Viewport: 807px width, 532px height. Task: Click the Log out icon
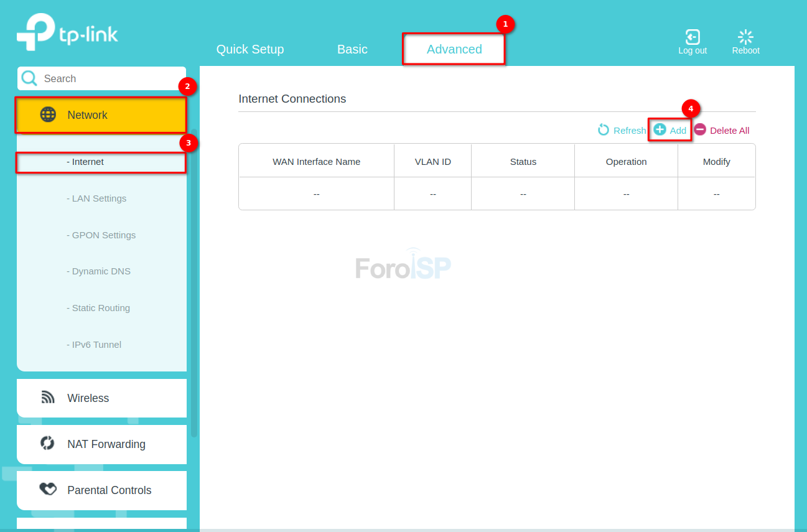pyautogui.click(x=692, y=37)
